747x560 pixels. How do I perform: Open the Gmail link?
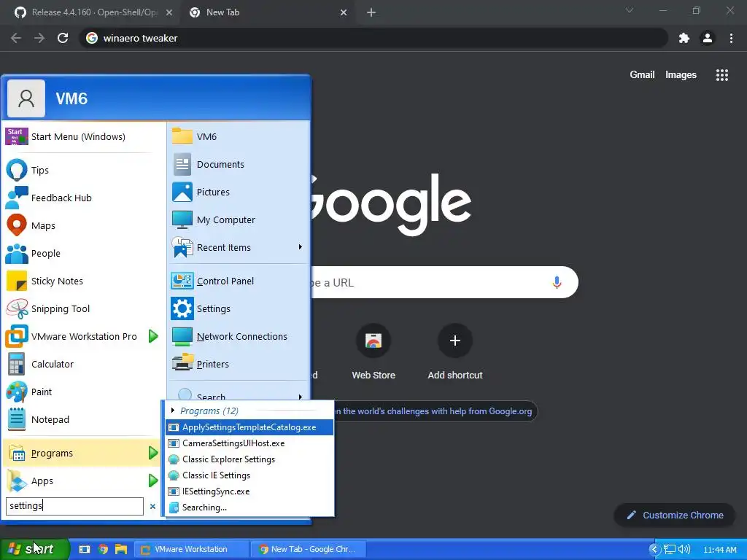[x=642, y=75]
